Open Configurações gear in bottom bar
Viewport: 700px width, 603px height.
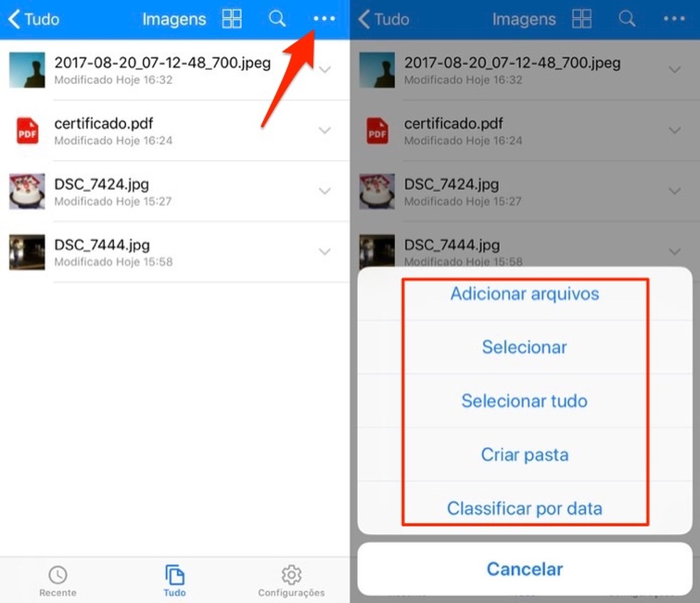pyautogui.click(x=291, y=580)
